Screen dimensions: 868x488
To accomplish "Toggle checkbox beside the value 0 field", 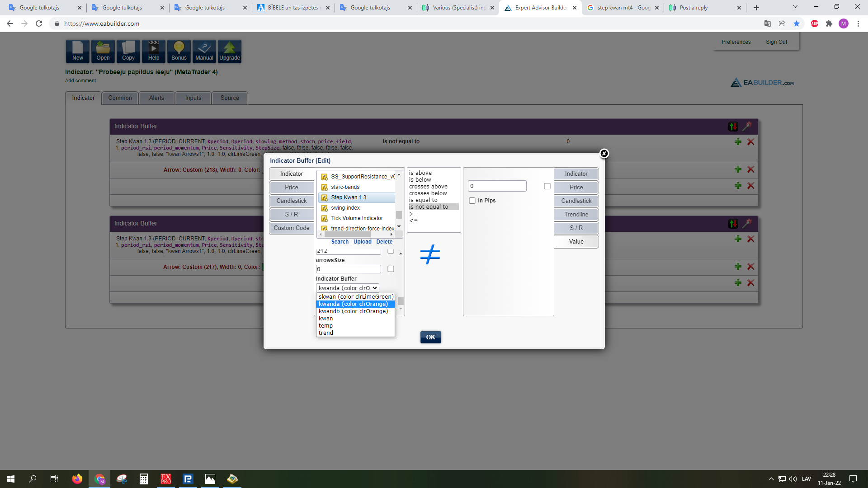I will point(547,186).
